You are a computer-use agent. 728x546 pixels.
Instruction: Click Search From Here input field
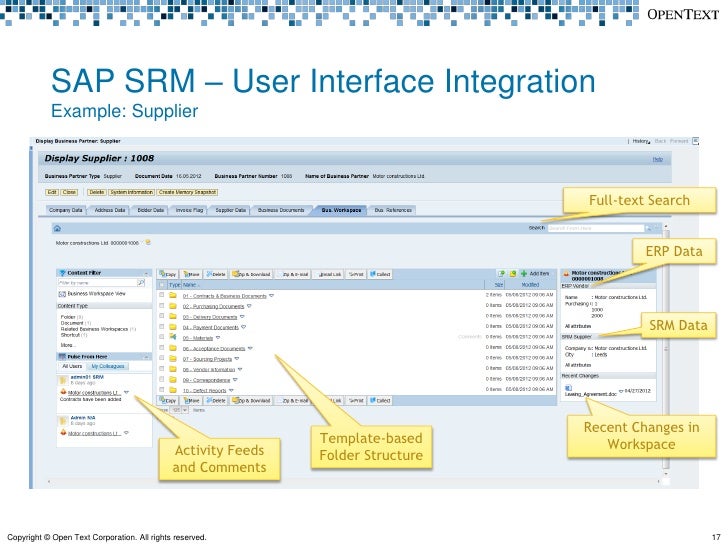tap(595, 228)
